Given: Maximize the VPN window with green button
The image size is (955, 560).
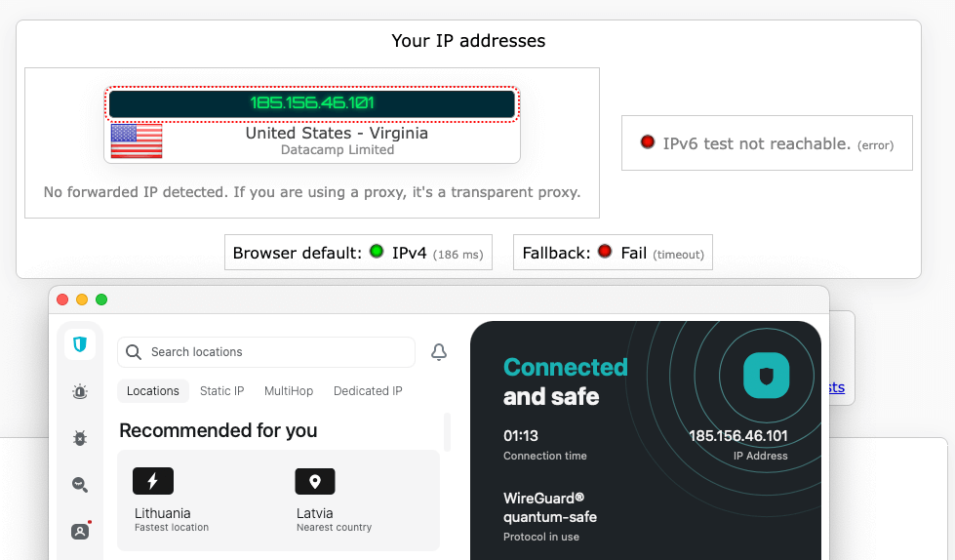Looking at the screenshot, I should (x=101, y=300).
